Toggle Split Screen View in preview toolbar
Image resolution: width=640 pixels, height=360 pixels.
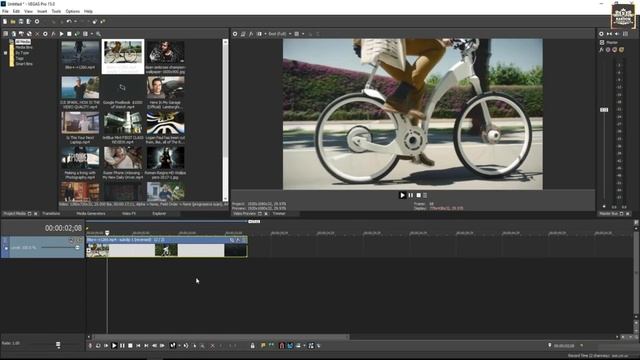259,34
